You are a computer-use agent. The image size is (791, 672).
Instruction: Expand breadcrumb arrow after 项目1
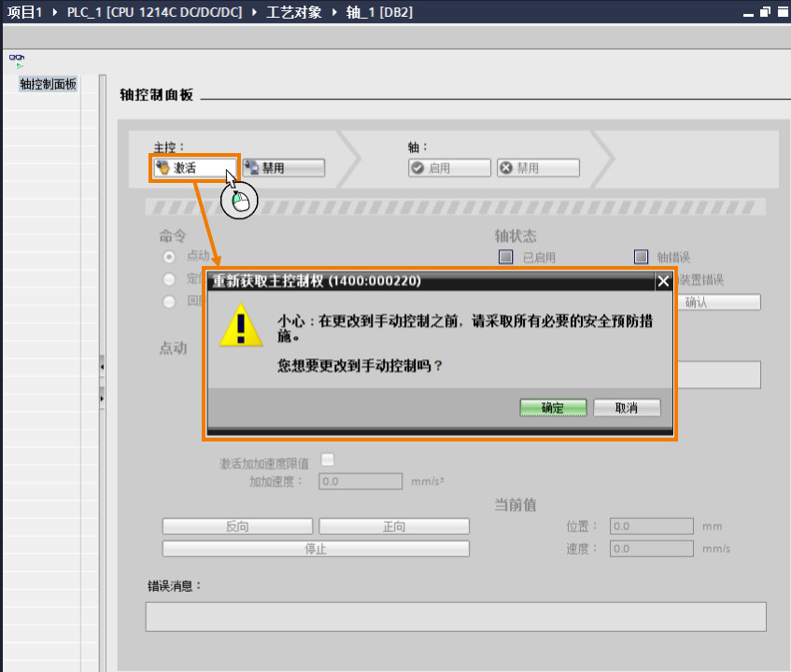point(55,12)
